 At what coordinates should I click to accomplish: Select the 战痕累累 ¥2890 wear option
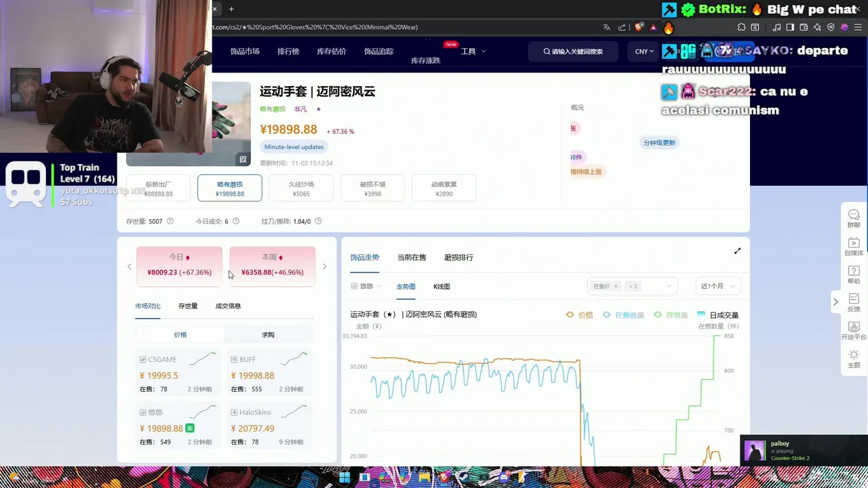[444, 188]
